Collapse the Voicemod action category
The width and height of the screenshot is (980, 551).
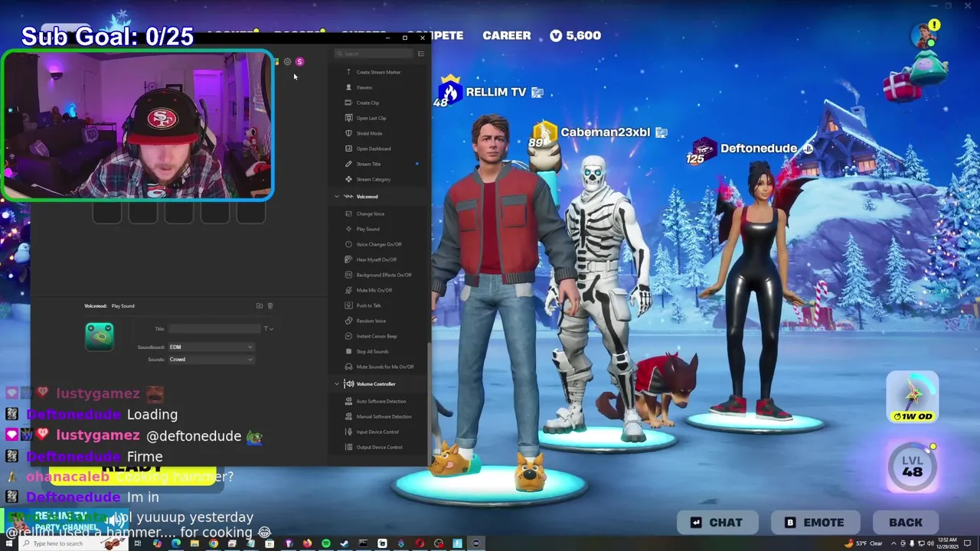point(337,197)
